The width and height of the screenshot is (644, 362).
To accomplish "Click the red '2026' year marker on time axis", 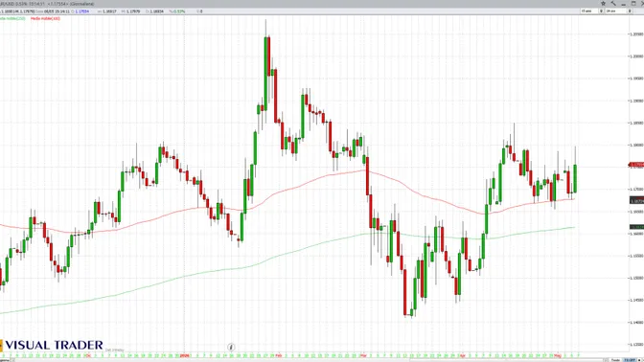I will (x=185, y=355).
